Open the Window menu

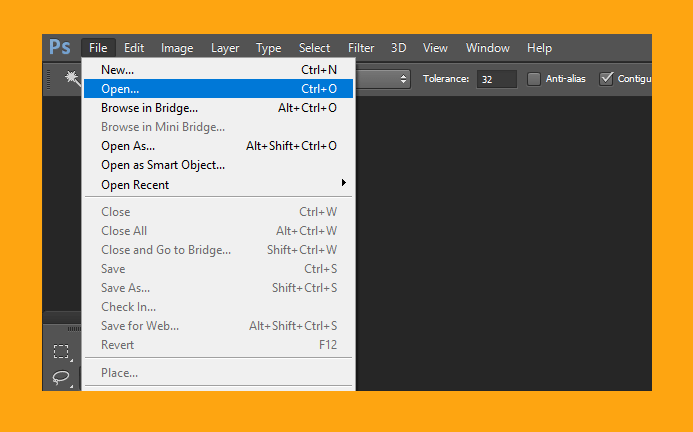pos(487,48)
